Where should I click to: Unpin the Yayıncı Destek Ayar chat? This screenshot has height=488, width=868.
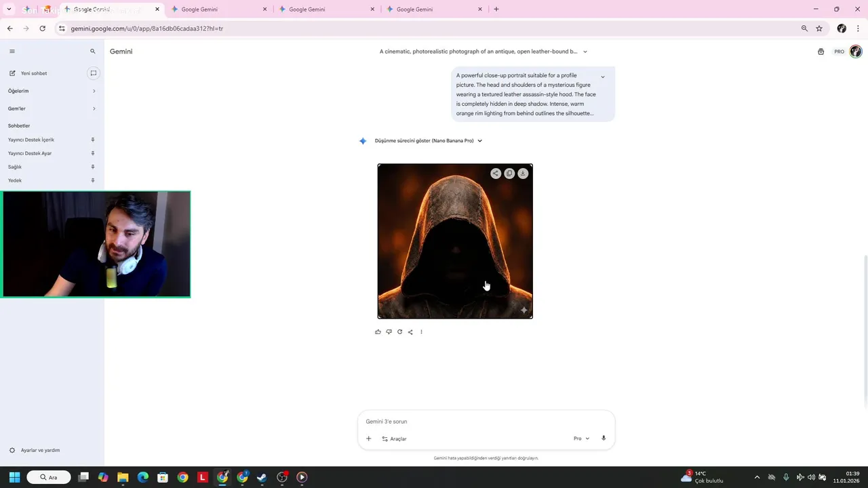93,153
